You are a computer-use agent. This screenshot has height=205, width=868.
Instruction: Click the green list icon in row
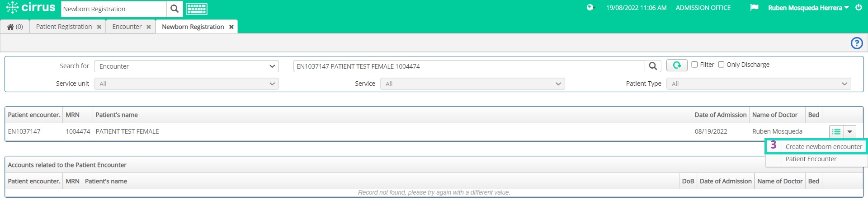(836, 132)
